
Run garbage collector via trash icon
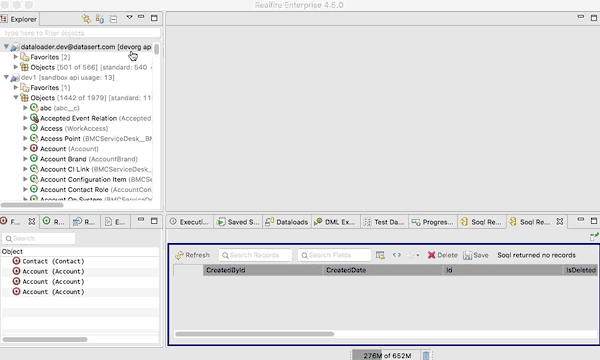(426, 355)
